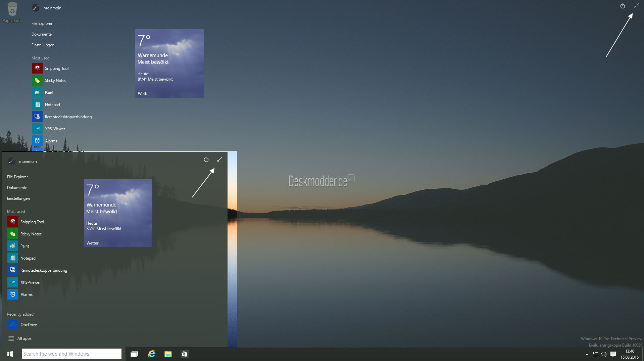Click the Notepad label in the full-screen Start menu
644x361 pixels.
[x=52, y=105]
